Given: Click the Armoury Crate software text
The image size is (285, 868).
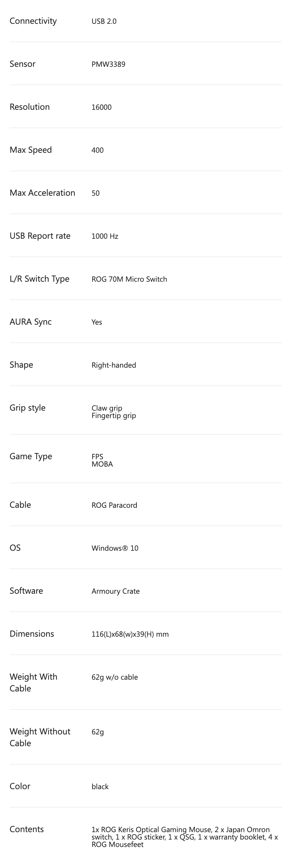Looking at the screenshot, I should click(115, 591).
